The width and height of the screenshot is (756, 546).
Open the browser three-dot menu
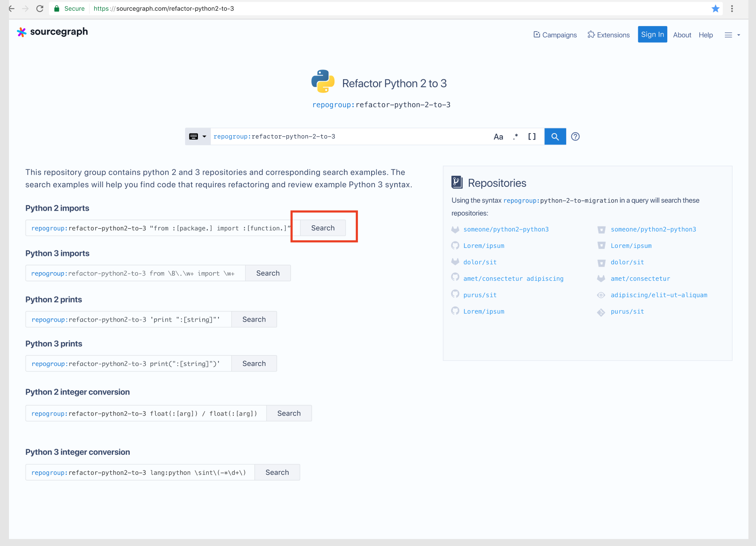pos(732,9)
